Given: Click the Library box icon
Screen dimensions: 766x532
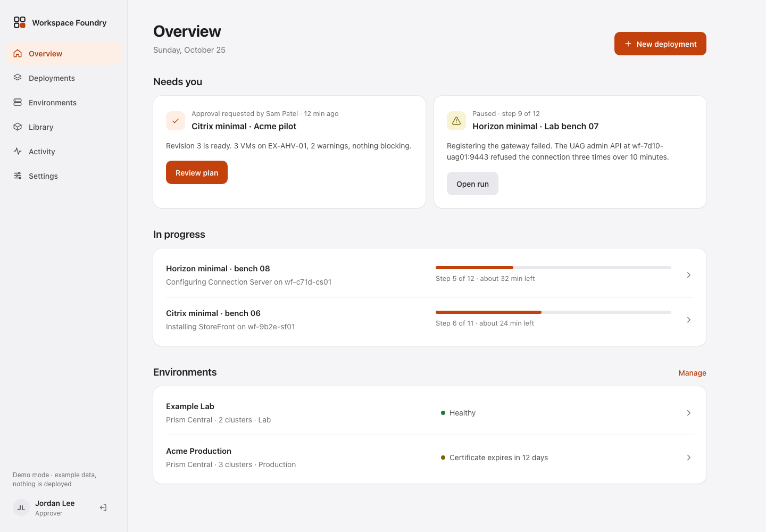Looking at the screenshot, I should (x=18, y=127).
